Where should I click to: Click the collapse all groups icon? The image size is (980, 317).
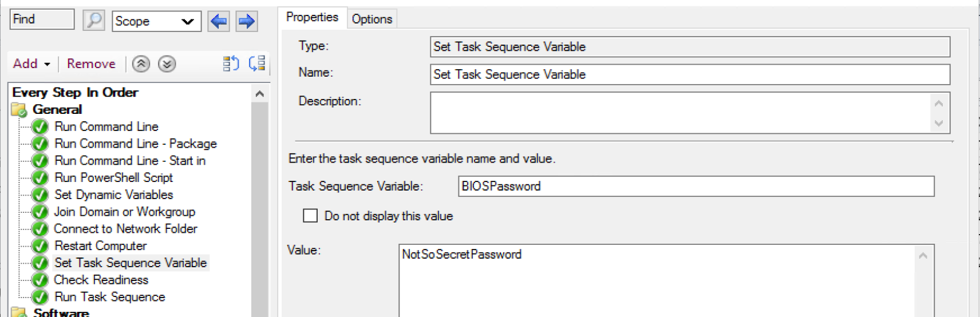point(231,64)
